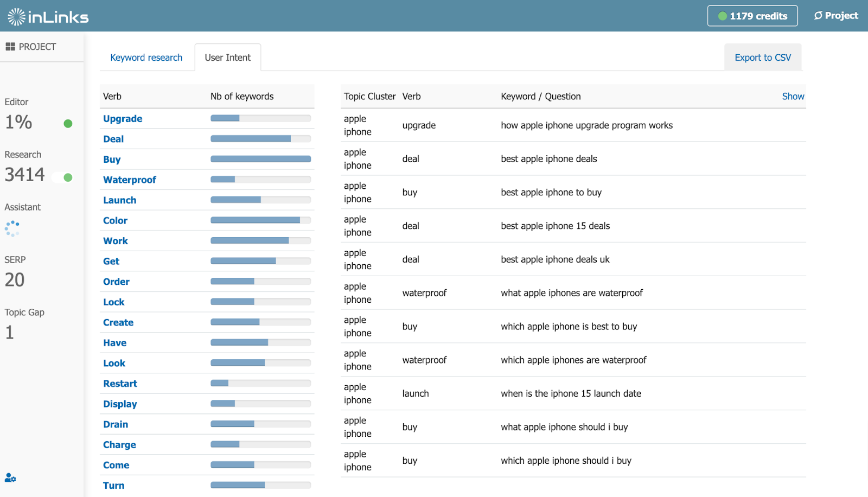
Task: Select 'which apple iphone is best to buy'
Action: [x=569, y=327]
